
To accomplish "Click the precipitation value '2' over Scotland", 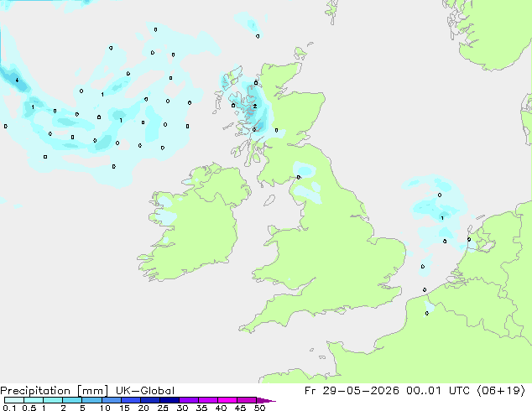I will click(255, 107).
